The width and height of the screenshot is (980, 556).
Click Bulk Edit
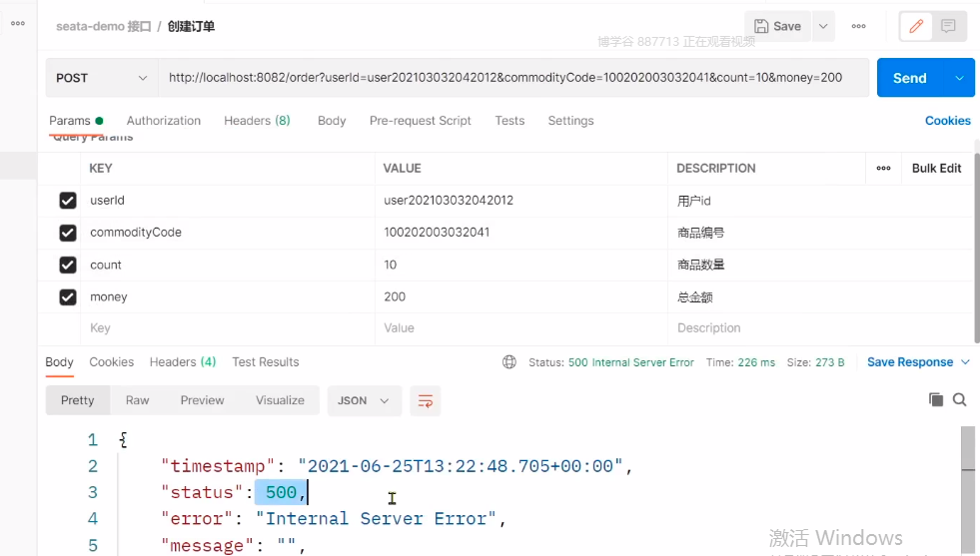[936, 168]
